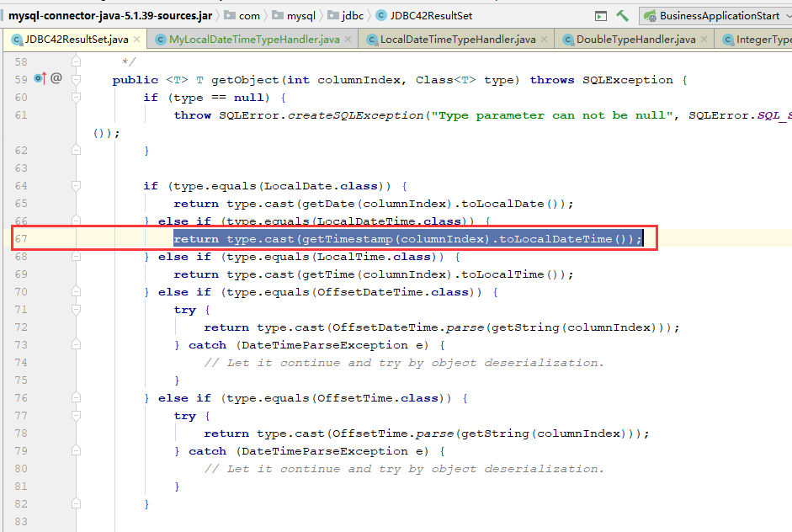Click the comment text on line 74

404,363
